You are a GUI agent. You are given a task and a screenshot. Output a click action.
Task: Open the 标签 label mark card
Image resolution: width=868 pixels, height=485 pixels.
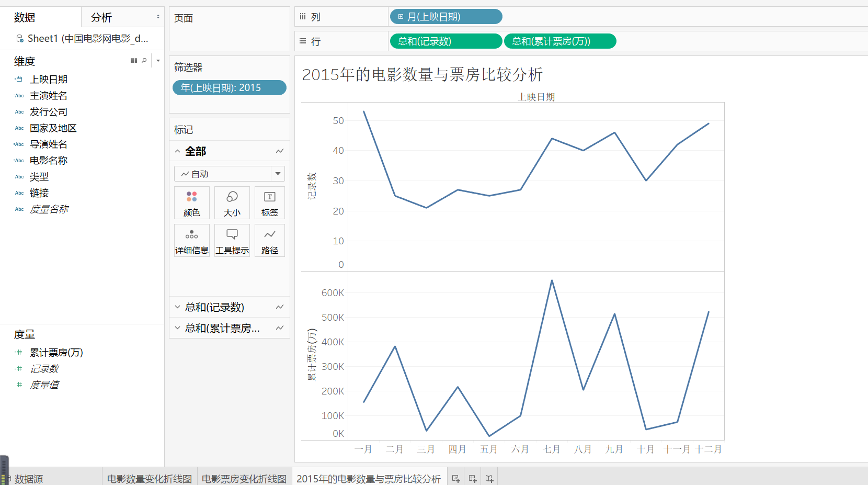point(270,203)
